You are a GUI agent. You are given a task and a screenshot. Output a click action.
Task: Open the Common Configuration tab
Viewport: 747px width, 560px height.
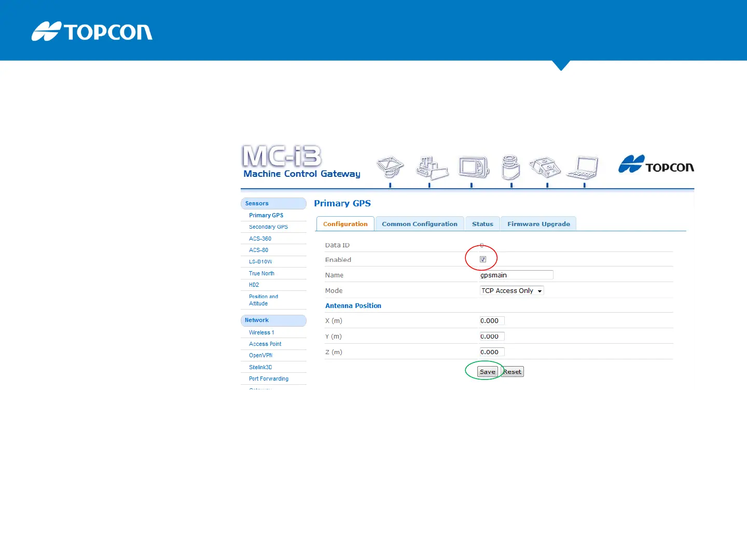point(420,224)
